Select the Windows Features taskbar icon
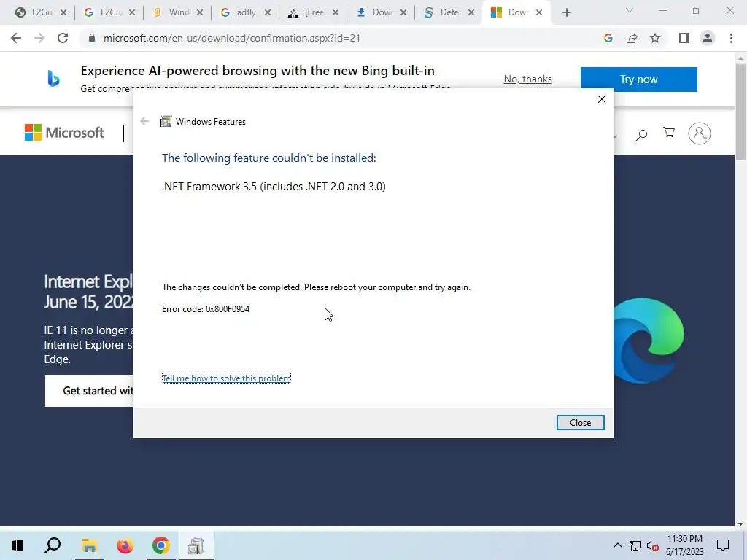This screenshot has height=560, width=747. point(196,545)
